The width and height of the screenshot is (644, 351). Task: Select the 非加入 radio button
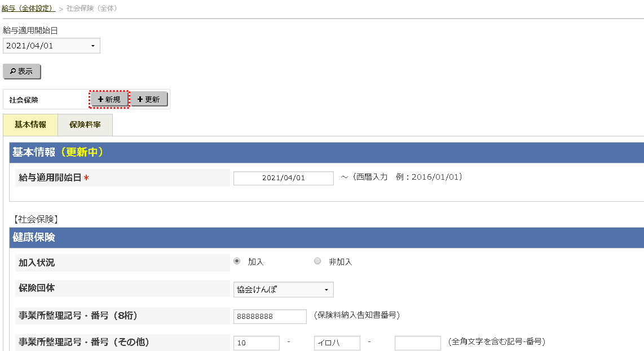(x=317, y=261)
